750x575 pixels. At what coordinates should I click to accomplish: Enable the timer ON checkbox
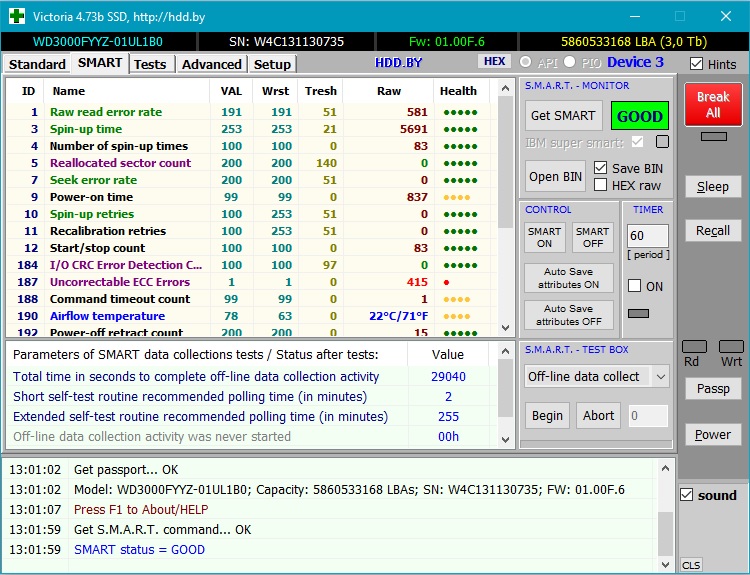pyautogui.click(x=634, y=286)
